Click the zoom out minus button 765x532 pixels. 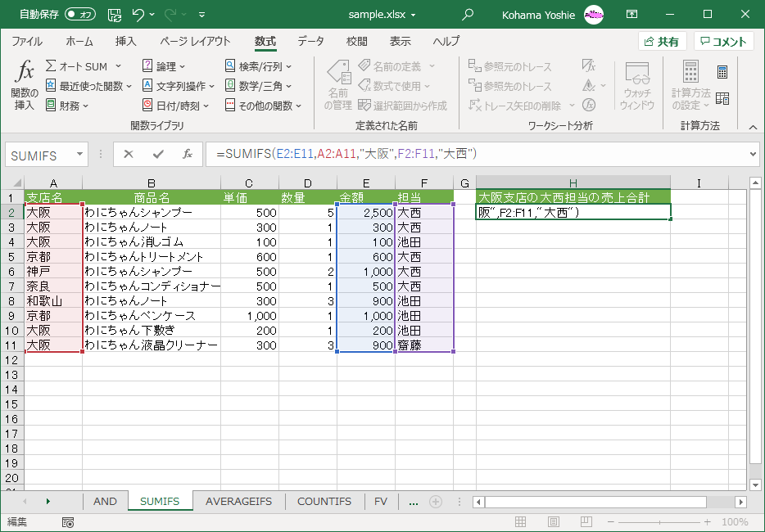click(610, 522)
